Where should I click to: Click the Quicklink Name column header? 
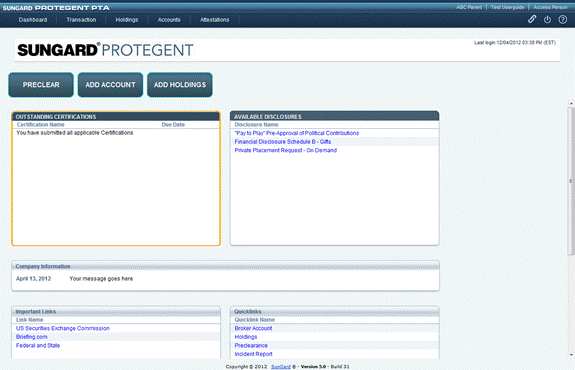tap(254, 320)
